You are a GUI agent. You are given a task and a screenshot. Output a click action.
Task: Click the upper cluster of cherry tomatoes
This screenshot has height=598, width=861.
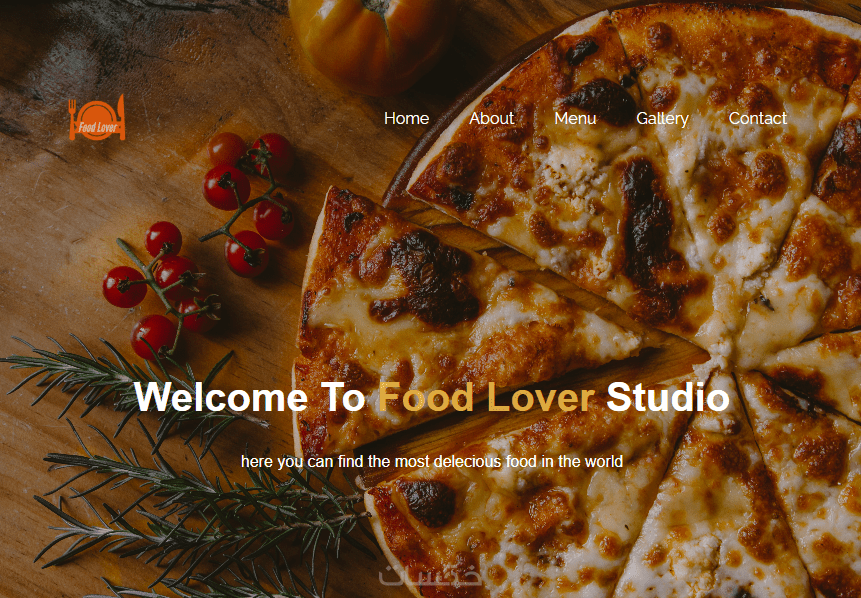pyautogui.click(x=250, y=200)
